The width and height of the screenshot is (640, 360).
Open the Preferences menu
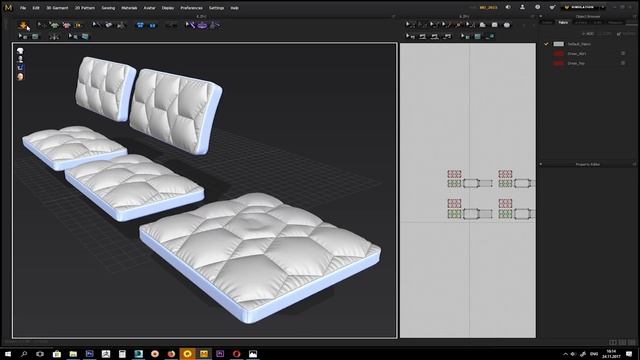[x=191, y=8]
